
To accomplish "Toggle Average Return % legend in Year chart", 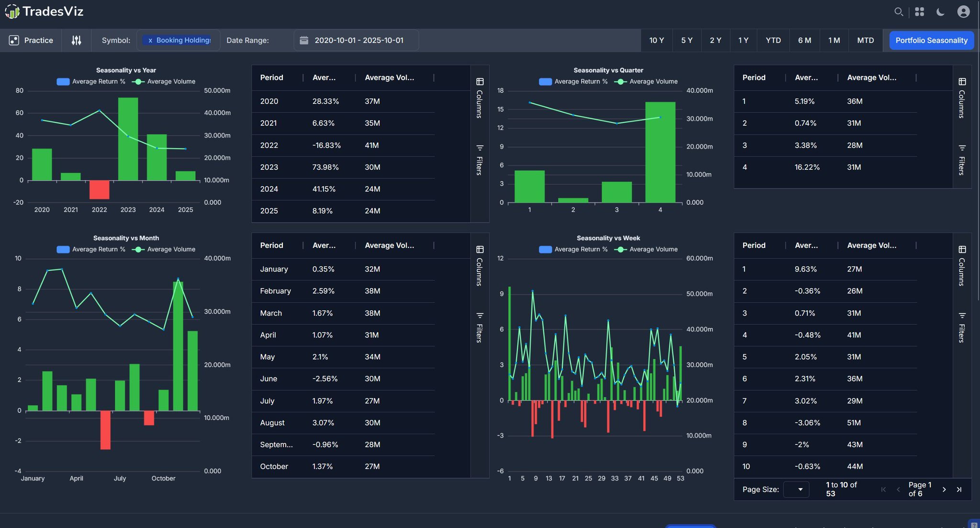I will (x=91, y=81).
